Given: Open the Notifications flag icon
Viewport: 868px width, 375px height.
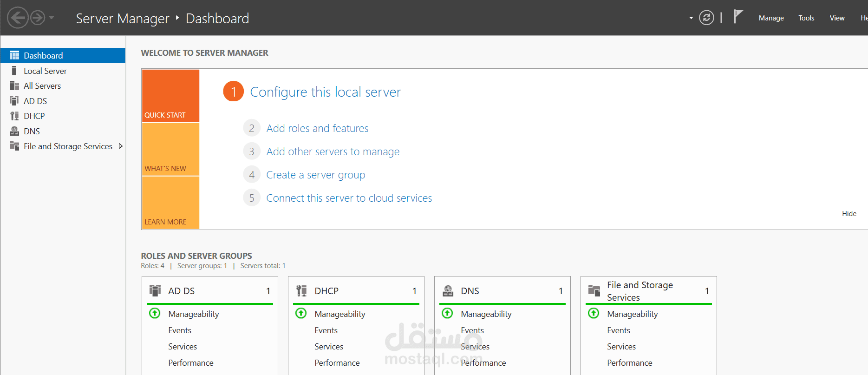Looking at the screenshot, I should coord(737,17).
